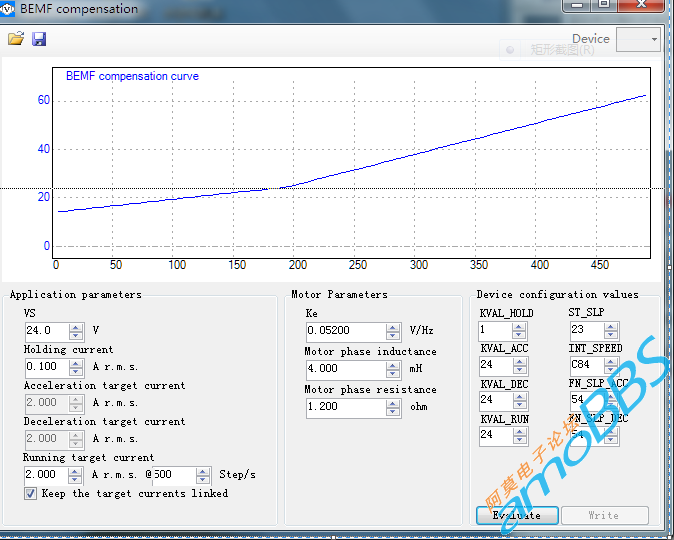Screen dimensions: 674x540
Task: Increase ST_SLP with up arrow
Action: pos(611,328)
